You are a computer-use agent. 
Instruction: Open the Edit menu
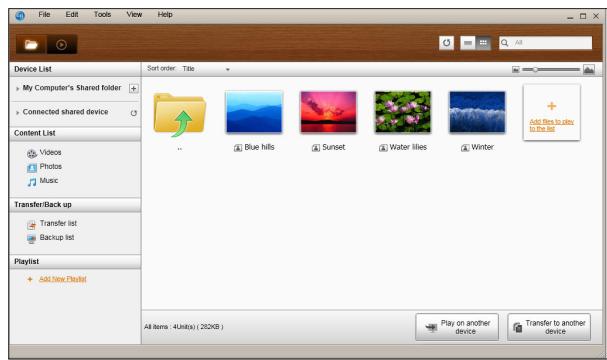tap(72, 14)
